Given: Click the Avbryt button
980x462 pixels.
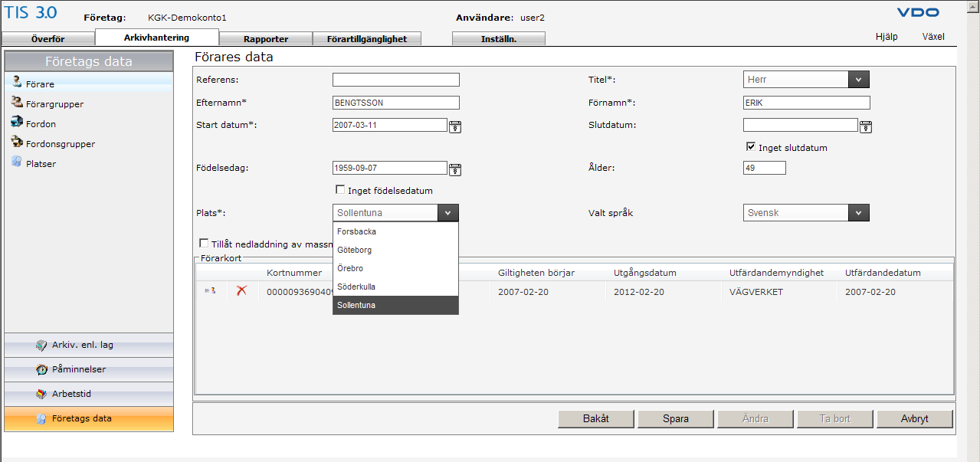Looking at the screenshot, I should pyautogui.click(x=915, y=419).
